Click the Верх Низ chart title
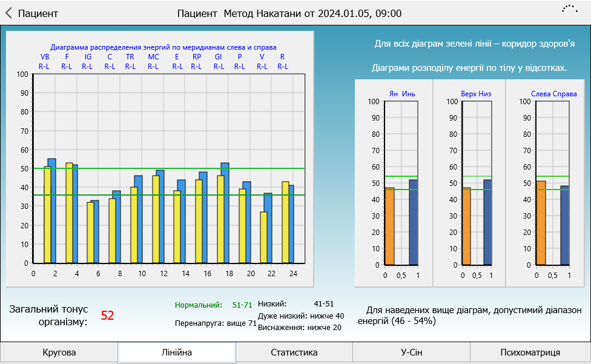 (475, 94)
